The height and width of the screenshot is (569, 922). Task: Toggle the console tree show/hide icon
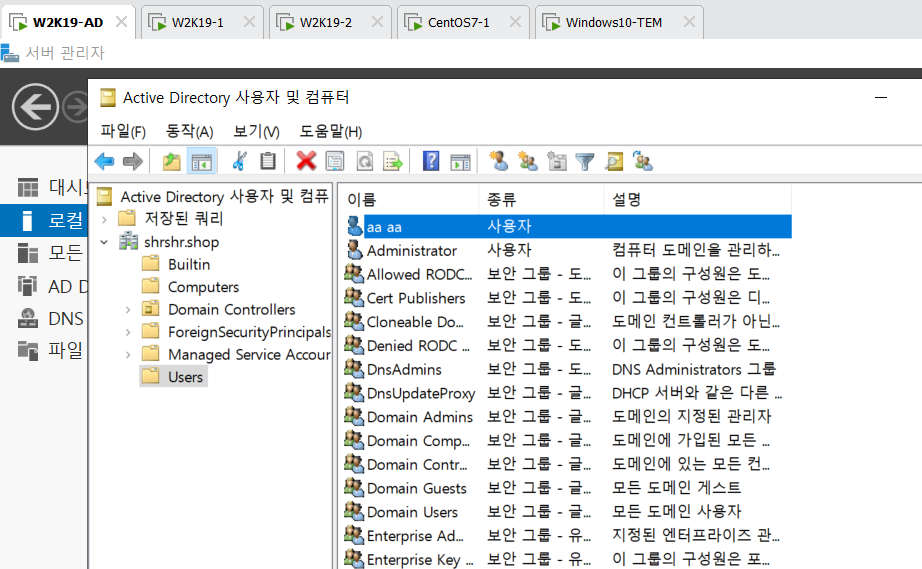click(202, 161)
